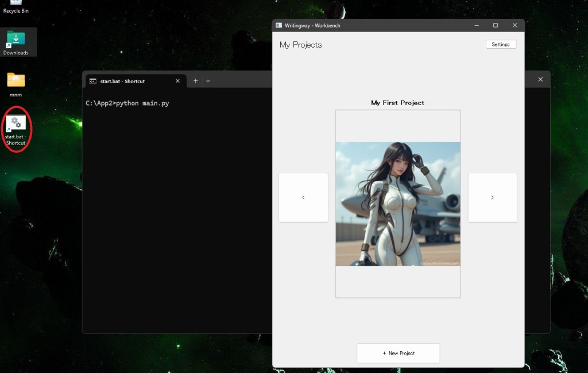Screen dimensions: 588x373
Task: Click the Writingway app icon in title bar
Action: (x=279, y=25)
